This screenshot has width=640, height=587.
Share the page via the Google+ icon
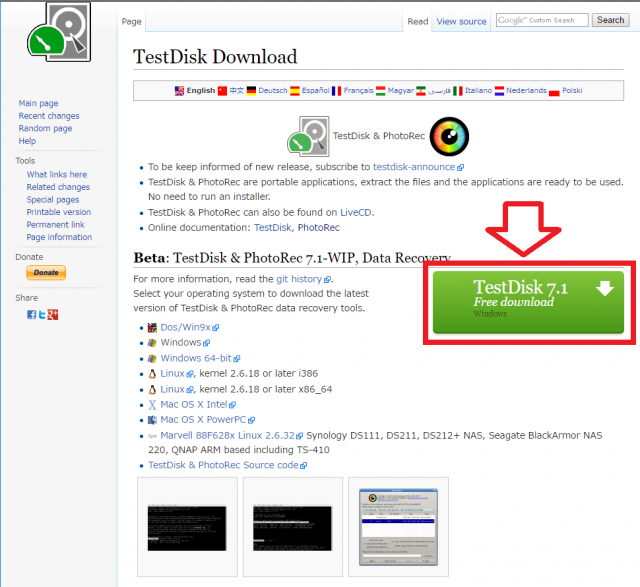(53, 315)
